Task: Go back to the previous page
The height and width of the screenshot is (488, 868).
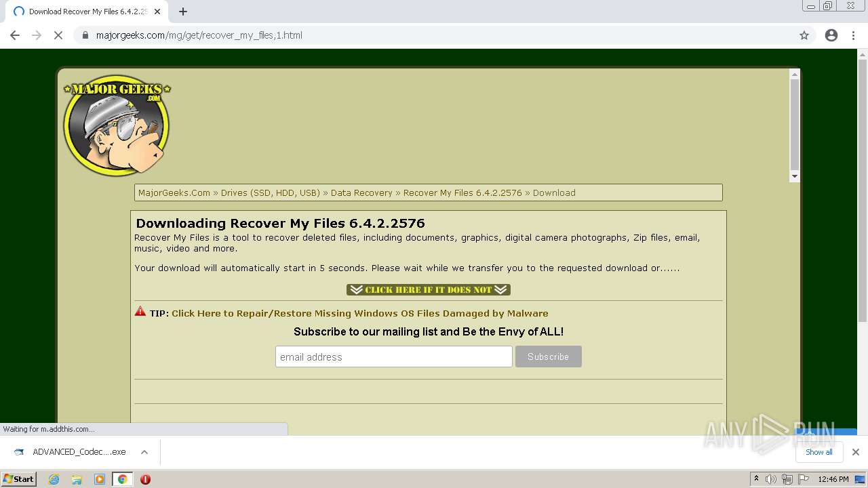Action: (15, 35)
